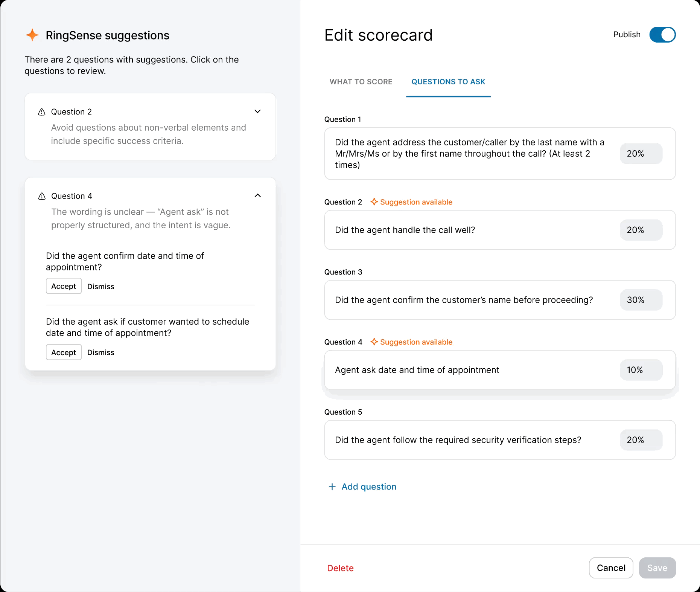Image resolution: width=700 pixels, height=592 pixels.
Task: Toggle the Publish switch off
Action: (x=662, y=35)
